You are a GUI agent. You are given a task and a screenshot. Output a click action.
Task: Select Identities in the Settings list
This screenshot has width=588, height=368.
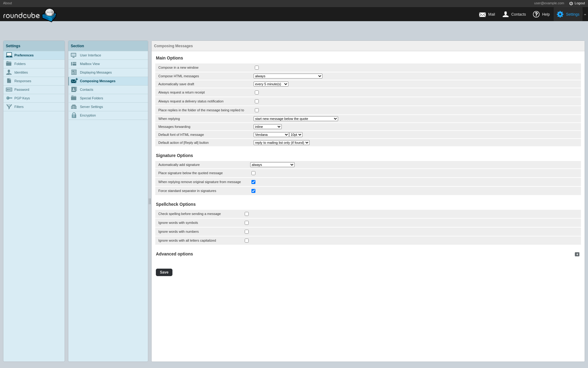34,72
